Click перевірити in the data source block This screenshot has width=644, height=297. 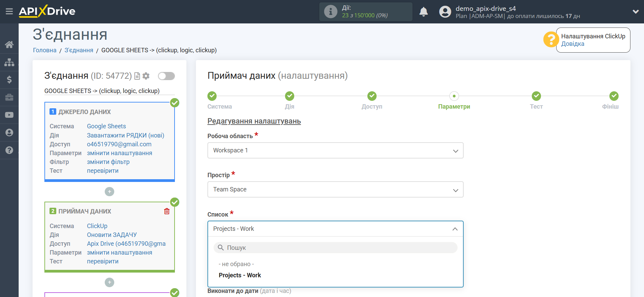click(x=103, y=171)
